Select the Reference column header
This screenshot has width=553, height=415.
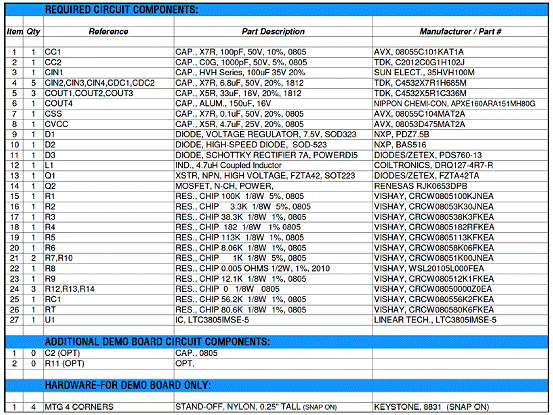click(108, 31)
